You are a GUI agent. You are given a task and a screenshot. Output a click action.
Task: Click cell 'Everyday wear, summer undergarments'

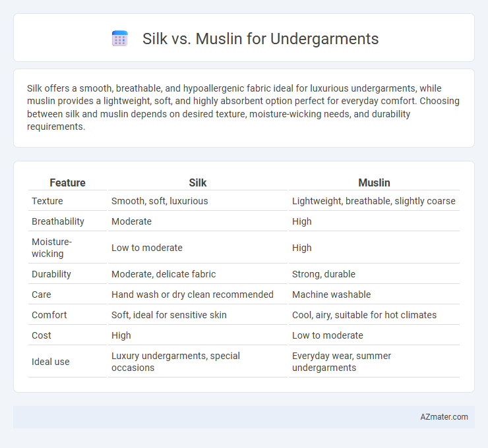click(342, 362)
